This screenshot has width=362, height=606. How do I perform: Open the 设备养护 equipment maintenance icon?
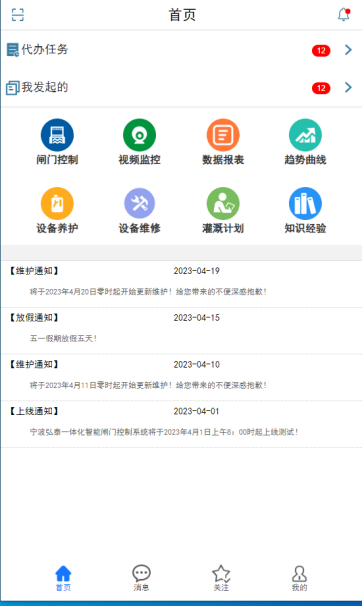coord(57,203)
